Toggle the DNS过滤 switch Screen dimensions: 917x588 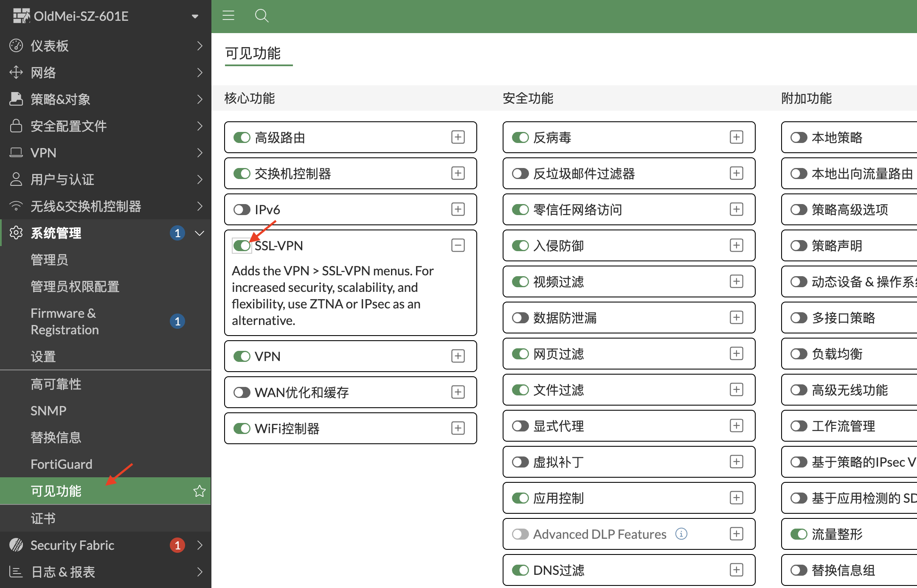click(x=520, y=570)
